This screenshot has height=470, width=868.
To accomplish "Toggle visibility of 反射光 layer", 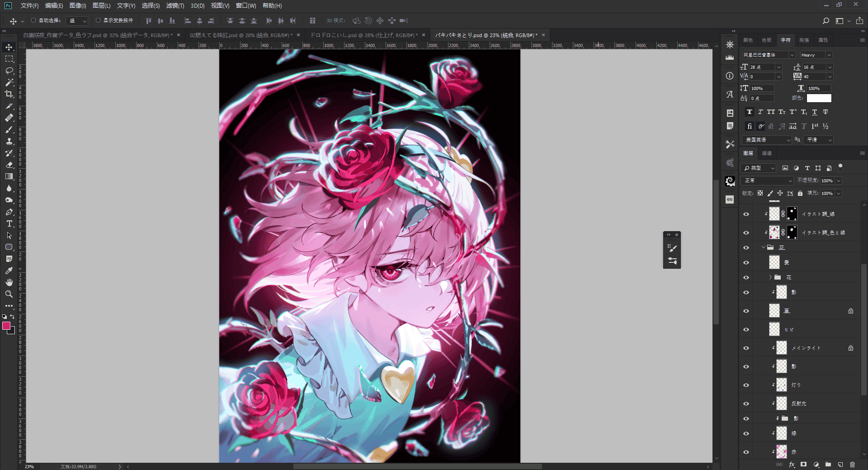I will pyautogui.click(x=746, y=404).
